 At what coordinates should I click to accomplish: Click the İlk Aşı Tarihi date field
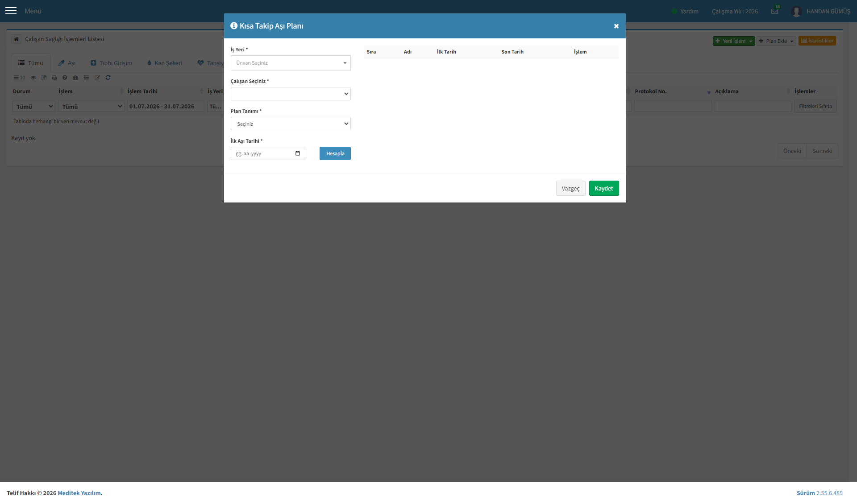pos(268,153)
